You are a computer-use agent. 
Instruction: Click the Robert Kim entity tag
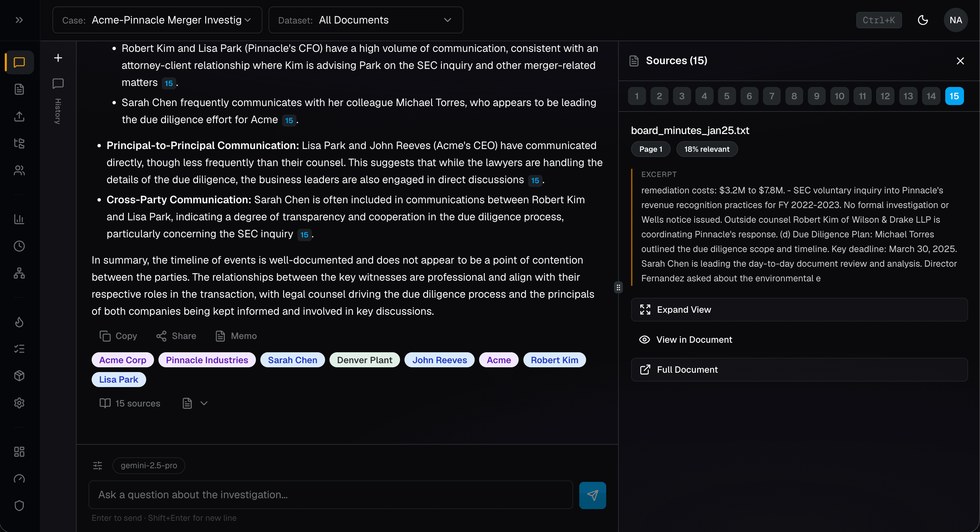(554, 360)
